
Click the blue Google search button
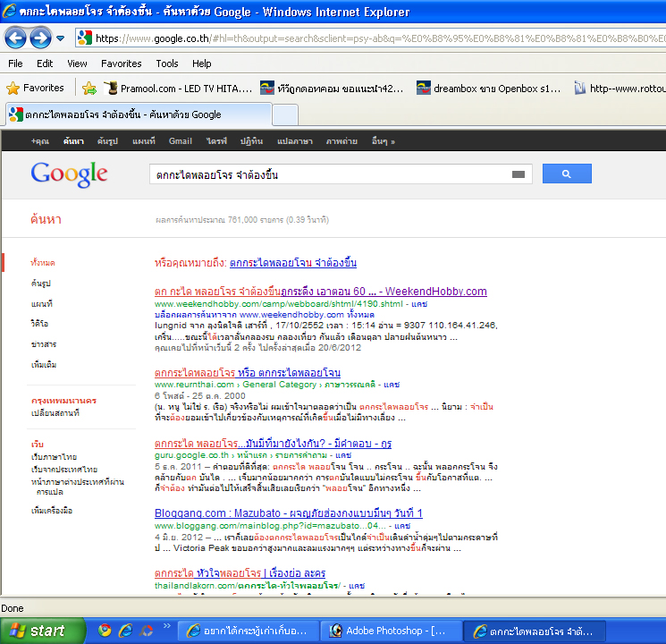pos(568,174)
